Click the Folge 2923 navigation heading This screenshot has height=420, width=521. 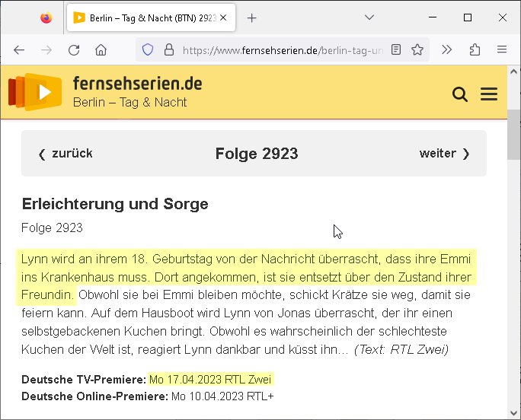[x=257, y=154]
